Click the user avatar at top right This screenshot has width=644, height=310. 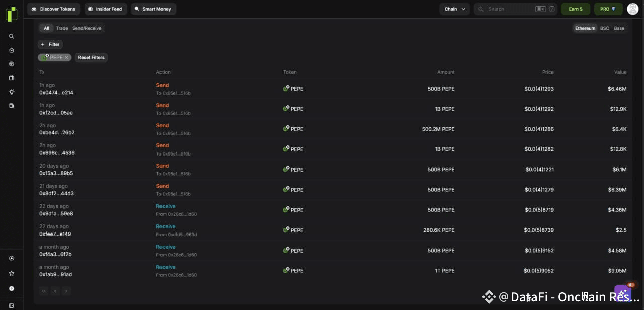tap(632, 9)
